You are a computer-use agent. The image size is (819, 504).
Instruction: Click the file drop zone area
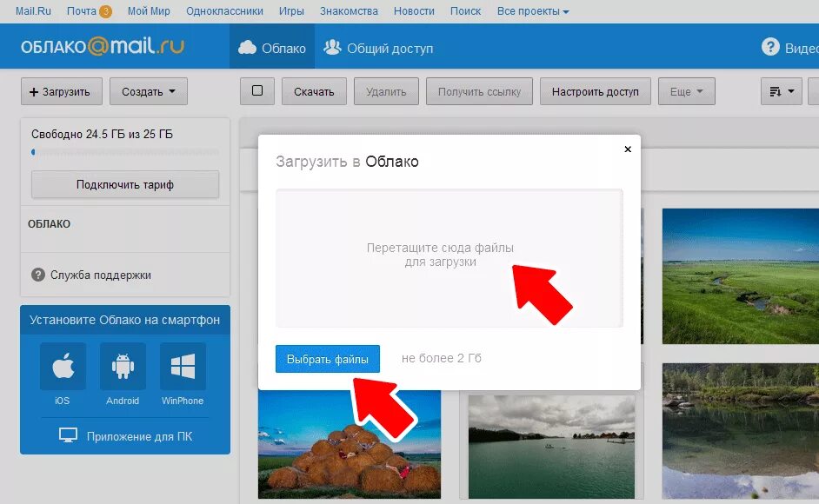pos(449,258)
